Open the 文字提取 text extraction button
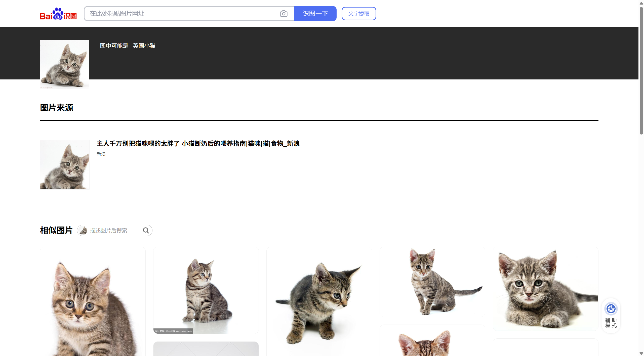 pos(359,14)
